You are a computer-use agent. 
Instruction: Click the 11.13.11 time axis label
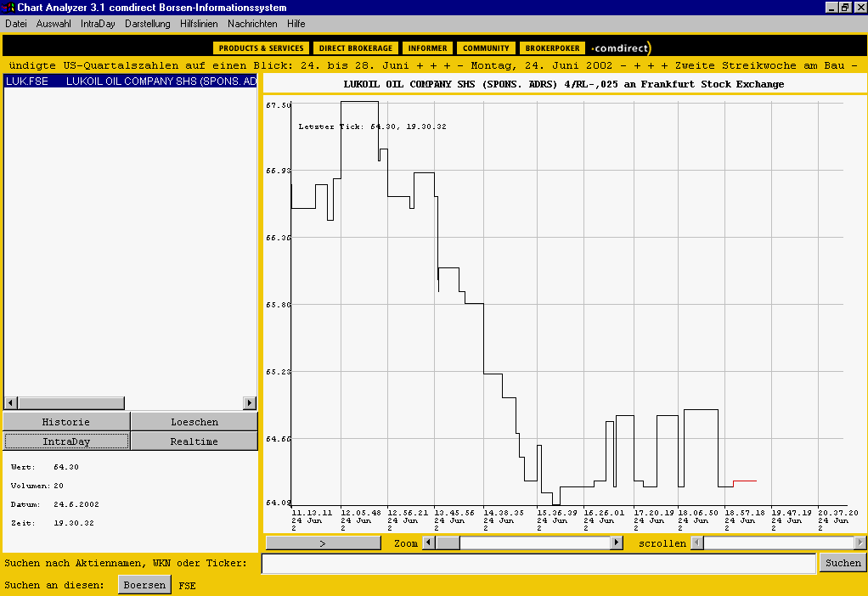[x=312, y=513]
